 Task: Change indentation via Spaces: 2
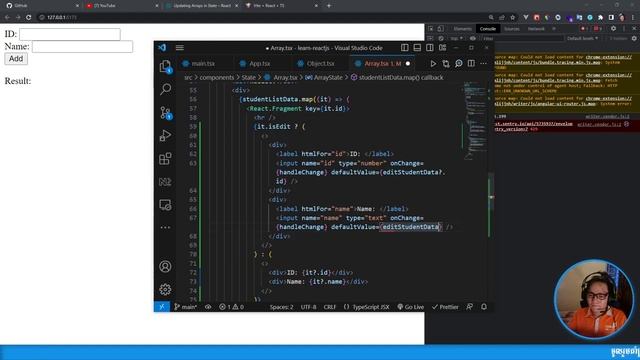click(x=282, y=307)
